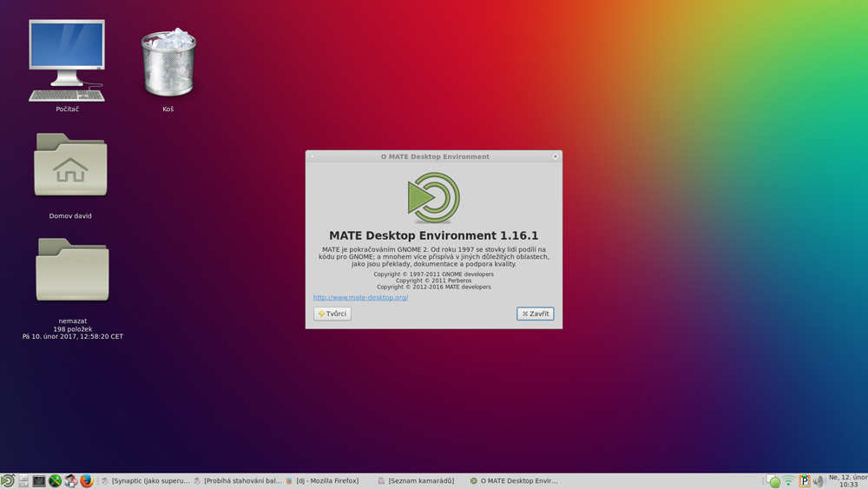Click the P clipboard tray icon
This screenshot has height=489, width=868.
805,481
